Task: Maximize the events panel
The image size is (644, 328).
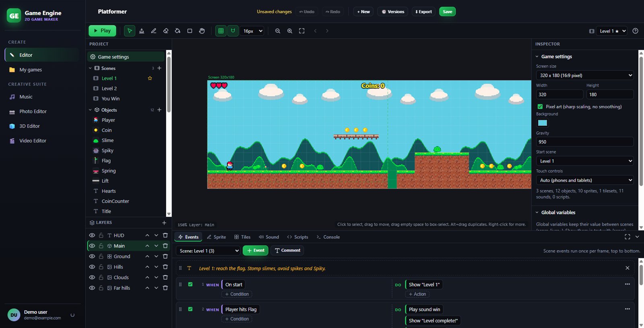Action: coord(627,237)
